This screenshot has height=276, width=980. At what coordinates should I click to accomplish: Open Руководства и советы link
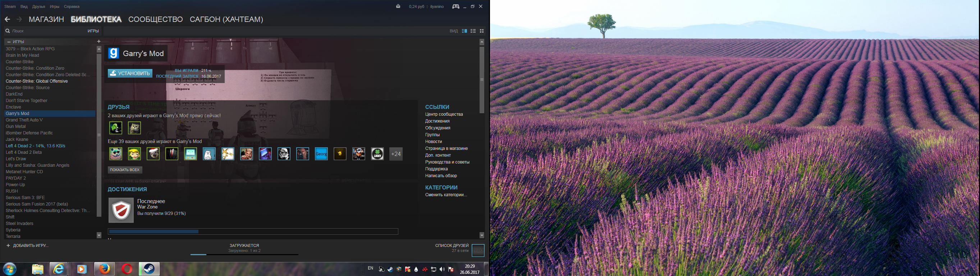[x=447, y=162]
